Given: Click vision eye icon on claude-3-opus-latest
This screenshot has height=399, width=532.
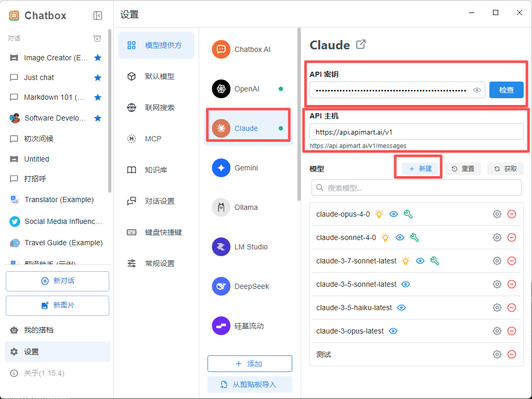Looking at the screenshot, I should click(x=393, y=331).
